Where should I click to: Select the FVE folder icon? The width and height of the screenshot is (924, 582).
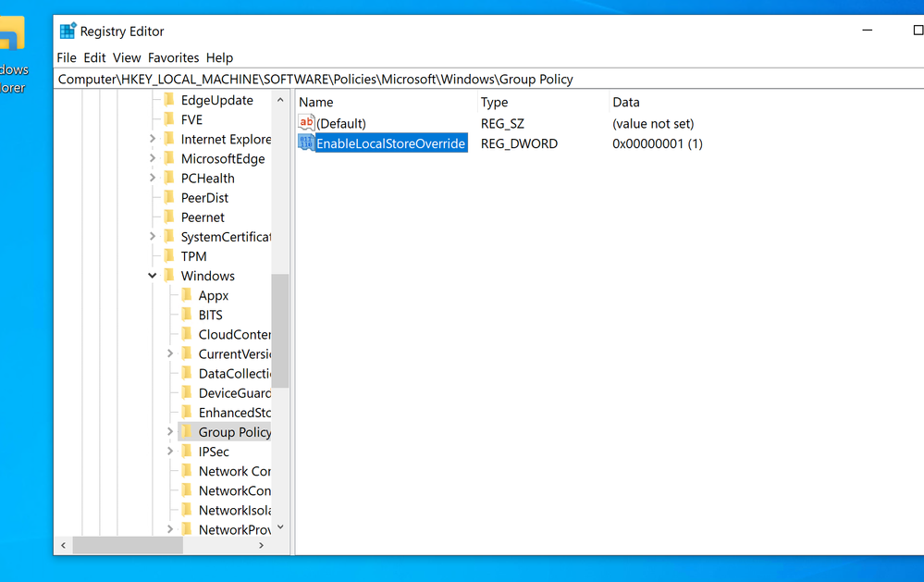169,119
